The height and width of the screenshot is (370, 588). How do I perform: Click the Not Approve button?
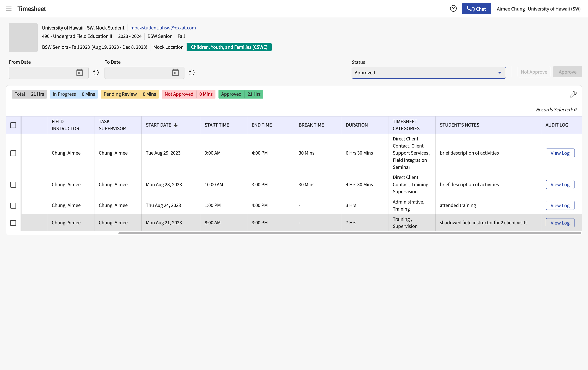[534, 72]
